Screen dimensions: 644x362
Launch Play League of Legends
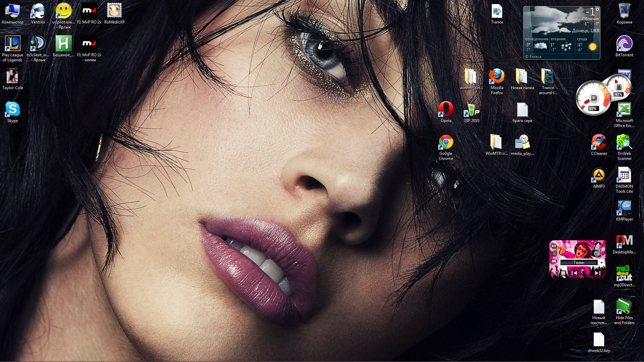(13, 49)
